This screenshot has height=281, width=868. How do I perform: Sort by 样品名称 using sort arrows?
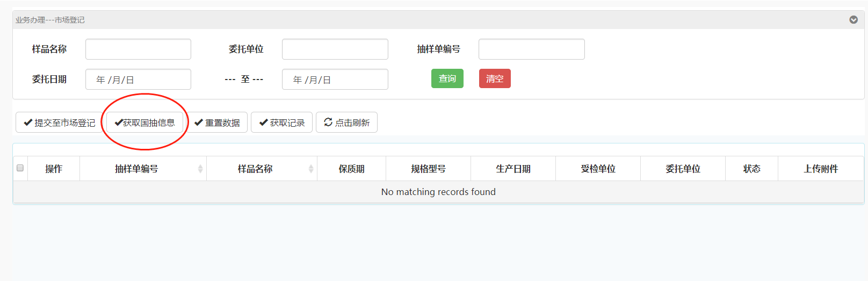click(x=311, y=169)
